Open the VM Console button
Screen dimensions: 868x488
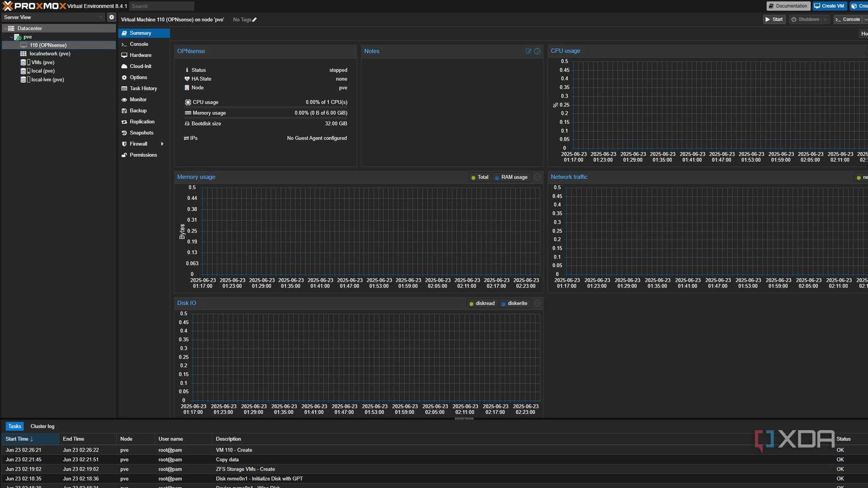(x=847, y=19)
